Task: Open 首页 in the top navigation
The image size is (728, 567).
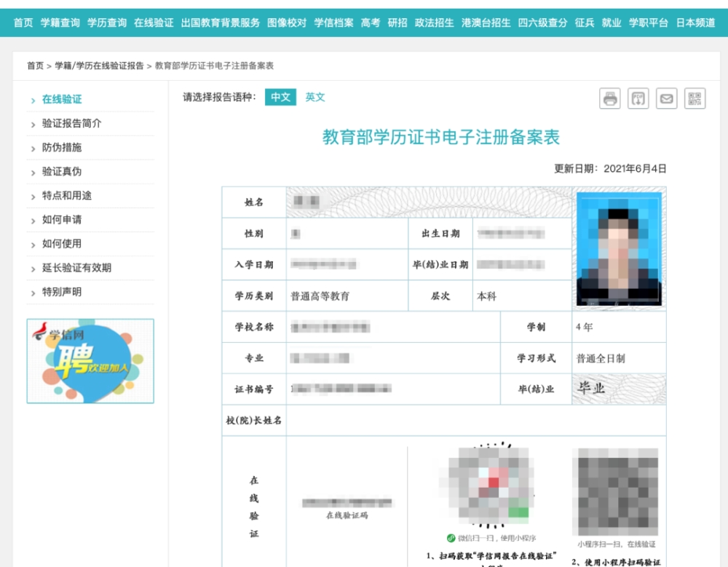Action: coord(23,23)
